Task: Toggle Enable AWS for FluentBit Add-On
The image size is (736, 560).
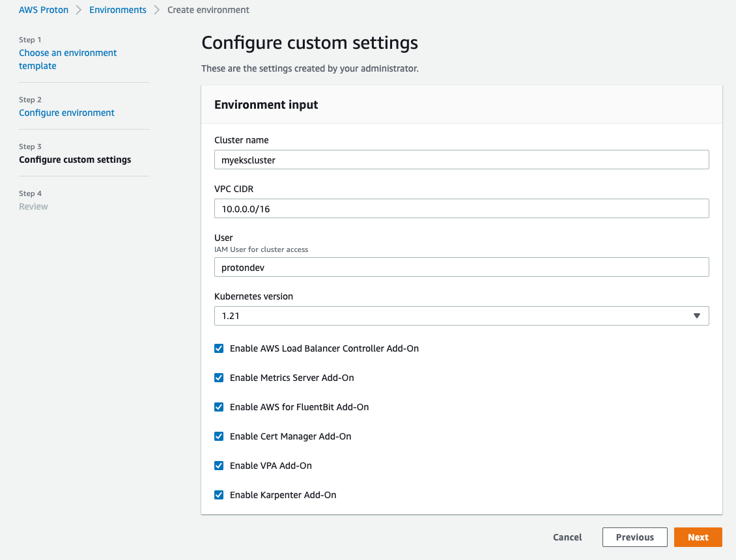Action: click(219, 407)
